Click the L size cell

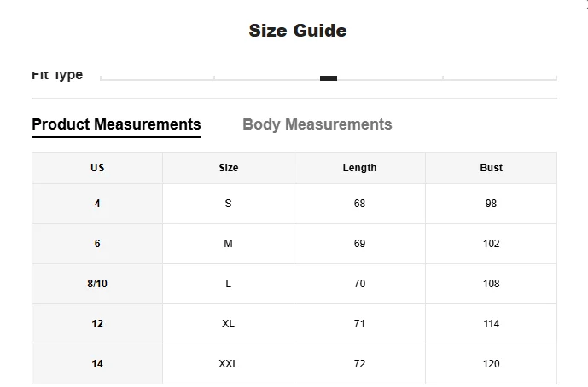(228, 284)
